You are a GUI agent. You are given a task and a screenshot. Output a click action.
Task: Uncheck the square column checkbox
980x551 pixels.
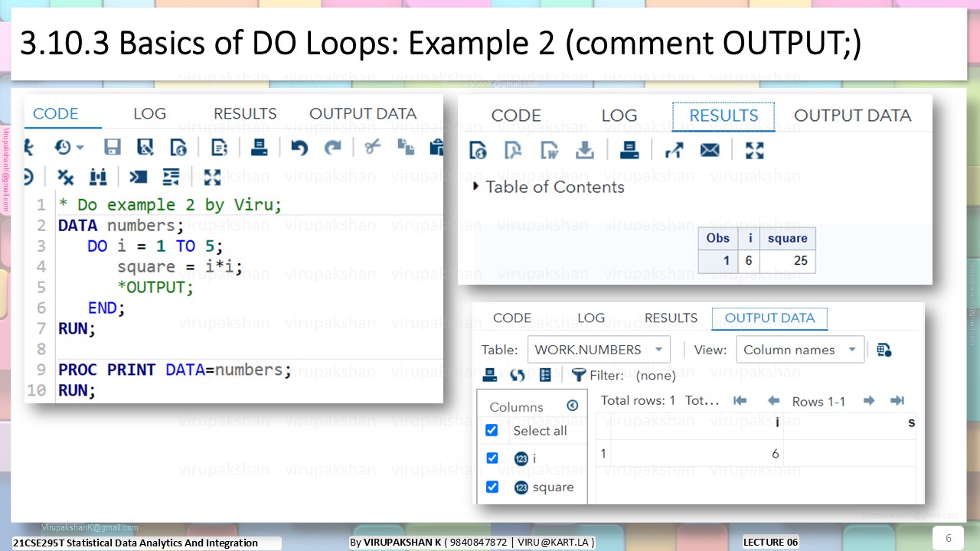click(x=492, y=487)
